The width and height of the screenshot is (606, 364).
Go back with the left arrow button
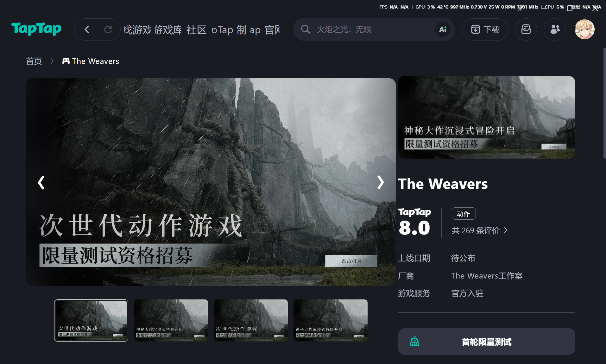[87, 29]
